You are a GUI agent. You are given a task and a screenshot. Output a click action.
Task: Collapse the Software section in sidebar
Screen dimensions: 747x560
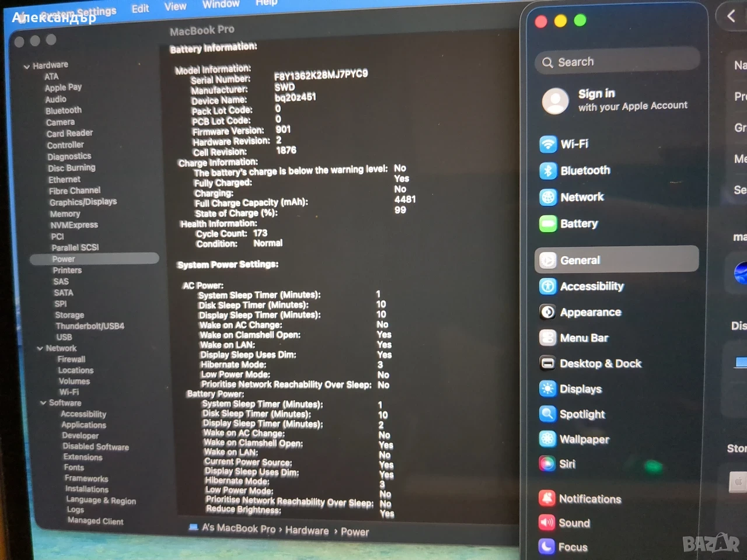point(43,403)
